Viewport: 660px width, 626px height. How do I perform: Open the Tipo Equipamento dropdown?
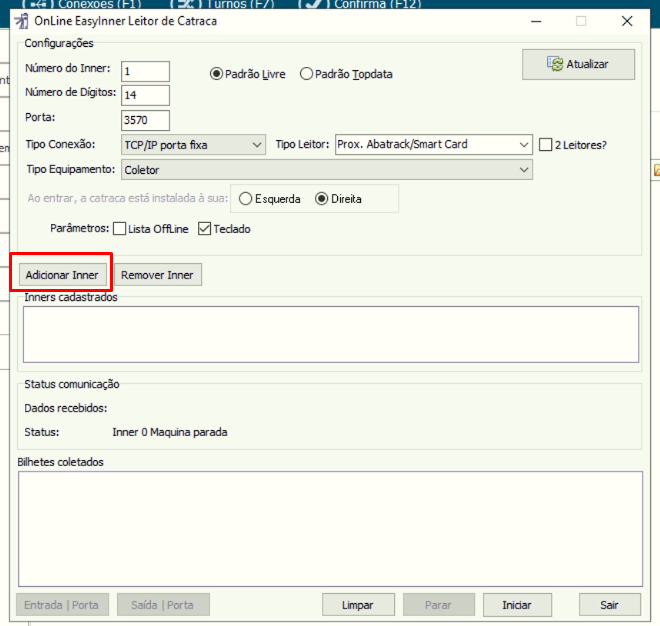pos(326,170)
